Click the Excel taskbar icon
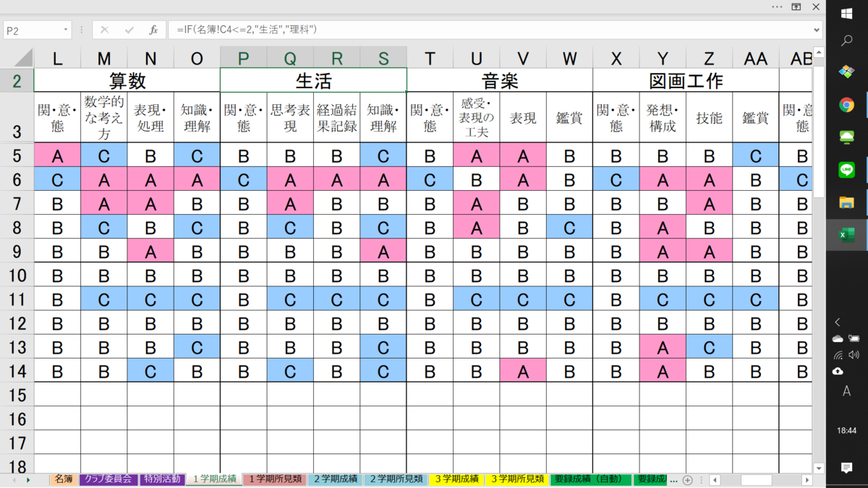 click(x=846, y=235)
